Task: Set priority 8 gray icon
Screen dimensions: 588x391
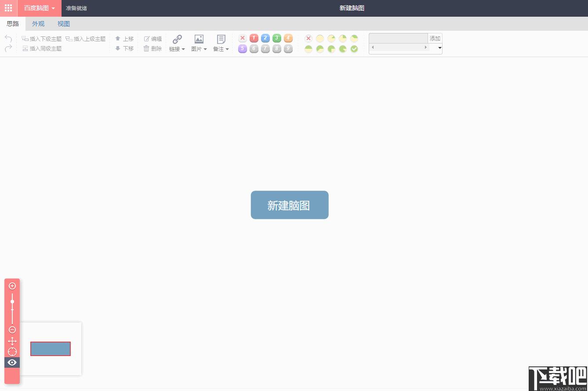Action: (x=277, y=49)
